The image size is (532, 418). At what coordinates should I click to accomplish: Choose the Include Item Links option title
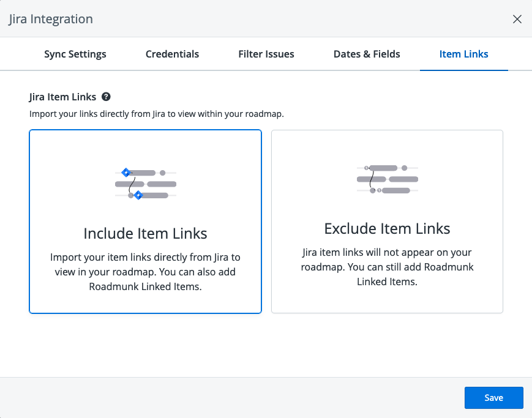(x=145, y=233)
